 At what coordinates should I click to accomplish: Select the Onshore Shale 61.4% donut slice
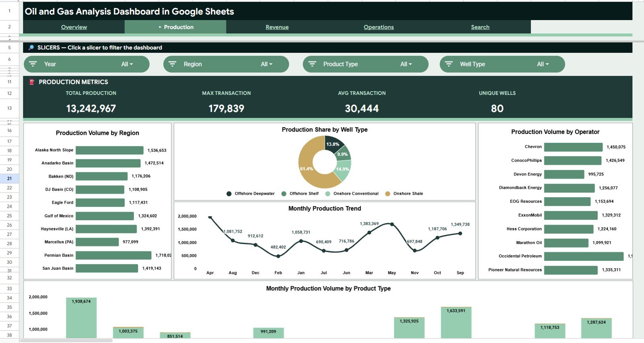tap(307, 169)
